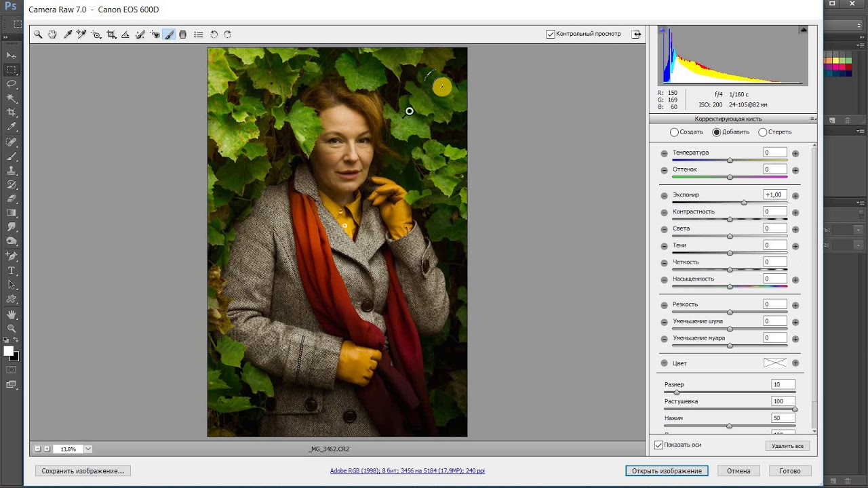The height and width of the screenshot is (488, 868).
Task: Select the Zoom tool in Camera Raw toolbar
Action: [38, 35]
